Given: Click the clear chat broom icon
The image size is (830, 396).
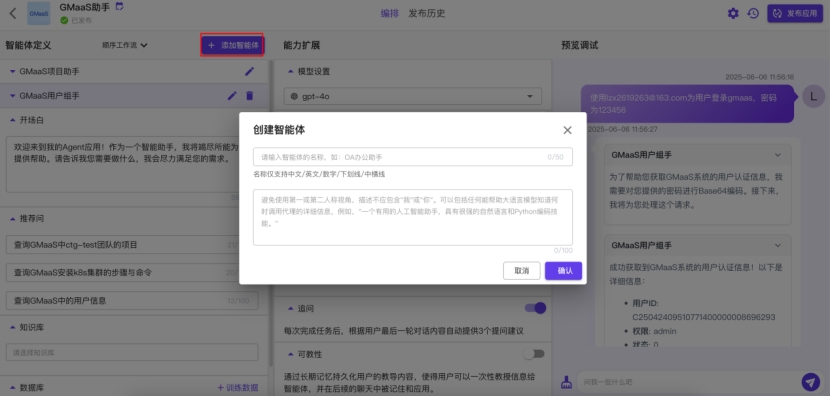Looking at the screenshot, I should (x=566, y=382).
